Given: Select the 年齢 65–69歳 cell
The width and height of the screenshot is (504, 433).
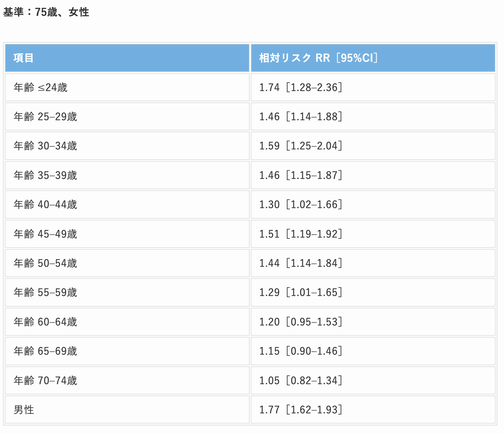Looking at the screenshot, I should (x=45, y=351).
